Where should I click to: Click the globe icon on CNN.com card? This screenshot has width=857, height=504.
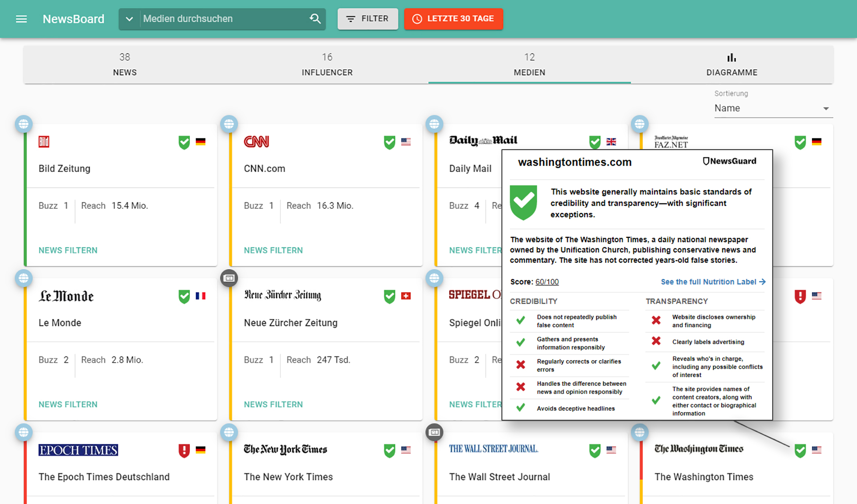pos(229,124)
